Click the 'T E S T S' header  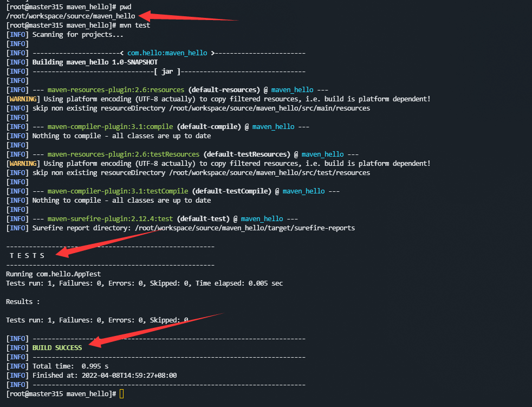coord(27,256)
